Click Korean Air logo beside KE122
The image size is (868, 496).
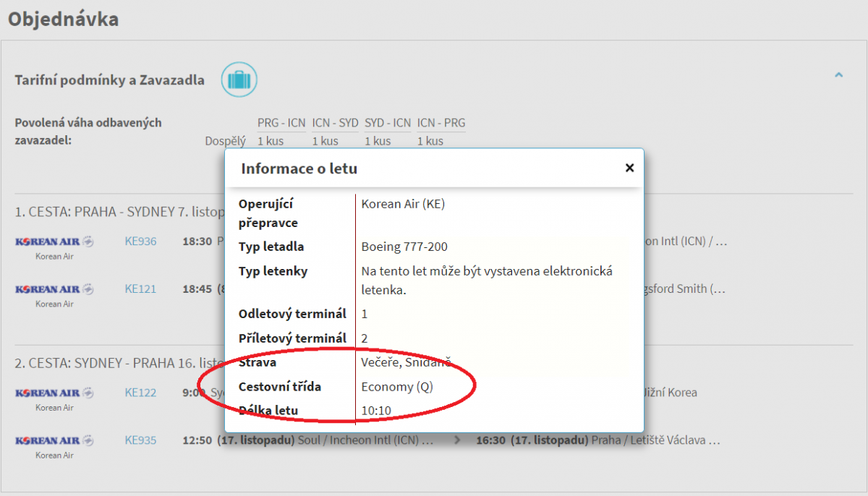coord(54,393)
